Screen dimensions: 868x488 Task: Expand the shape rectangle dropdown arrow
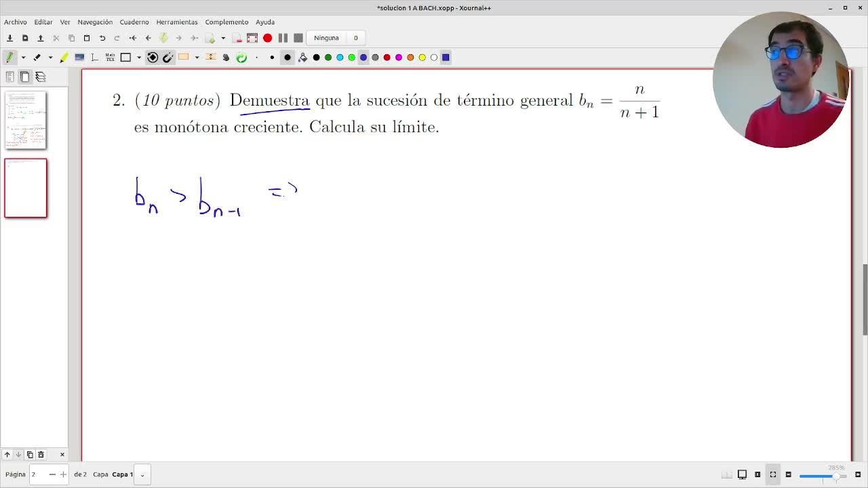[x=139, y=58]
